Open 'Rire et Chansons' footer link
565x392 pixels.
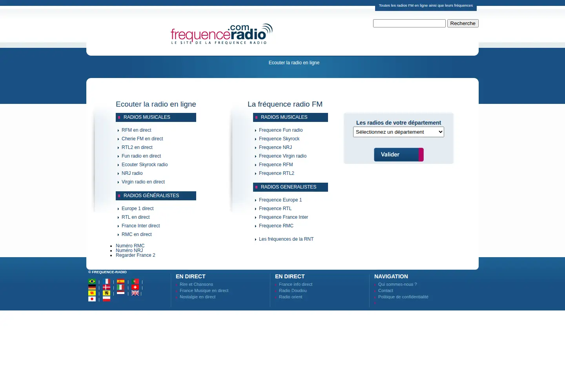click(x=196, y=284)
